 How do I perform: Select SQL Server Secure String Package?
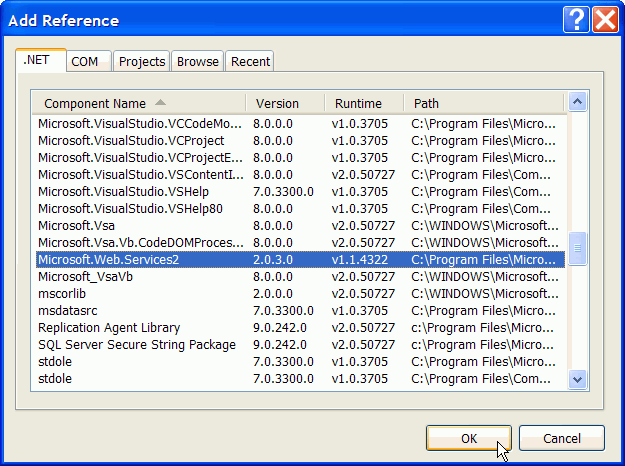(x=300, y=345)
